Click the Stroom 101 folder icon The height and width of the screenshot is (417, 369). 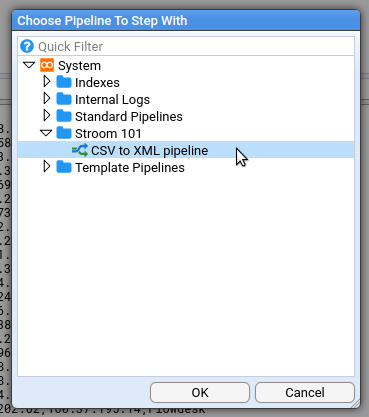[x=64, y=133]
